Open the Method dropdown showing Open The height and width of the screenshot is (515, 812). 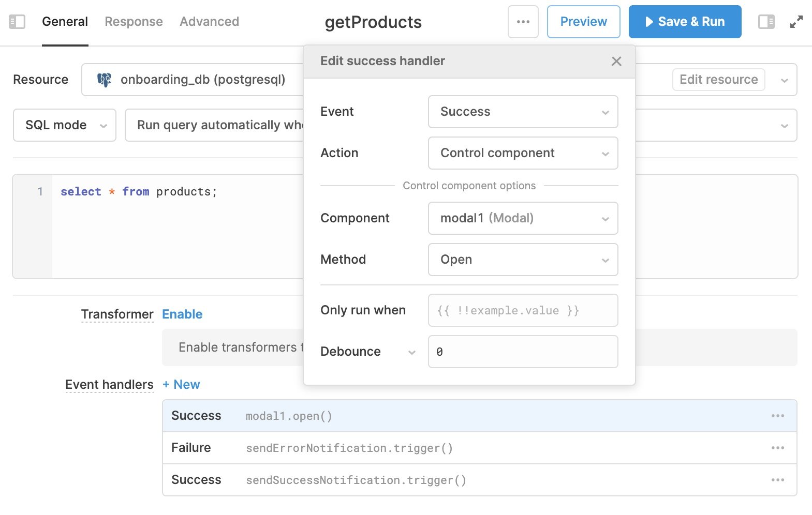click(x=523, y=260)
